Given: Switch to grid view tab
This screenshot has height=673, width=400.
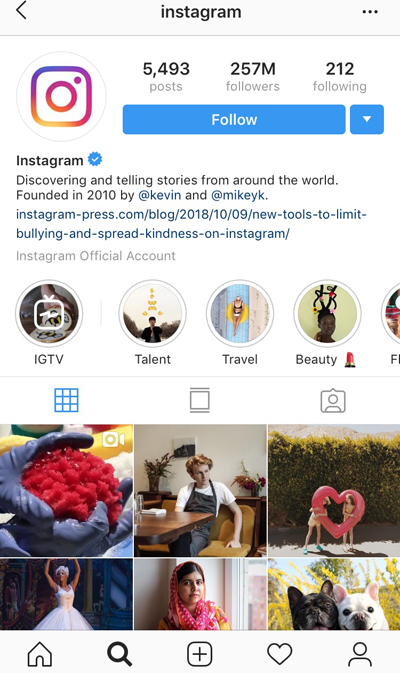Looking at the screenshot, I should click(x=67, y=400).
